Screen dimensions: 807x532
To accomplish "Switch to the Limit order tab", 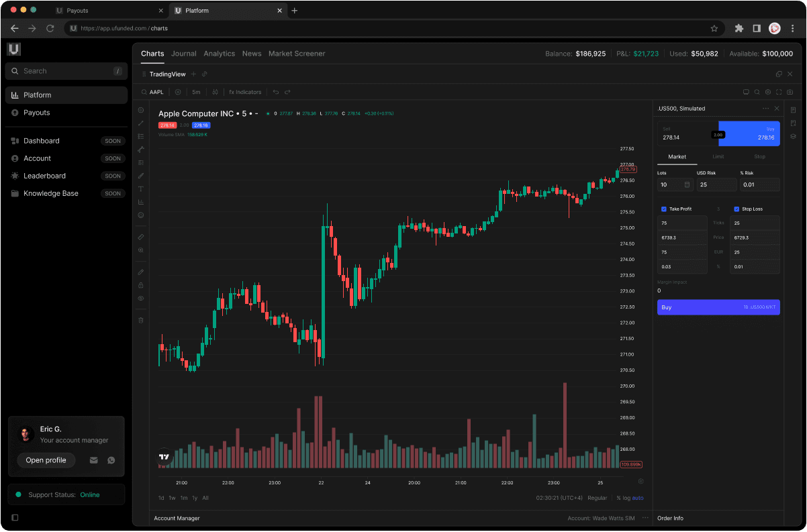I will tap(718, 156).
